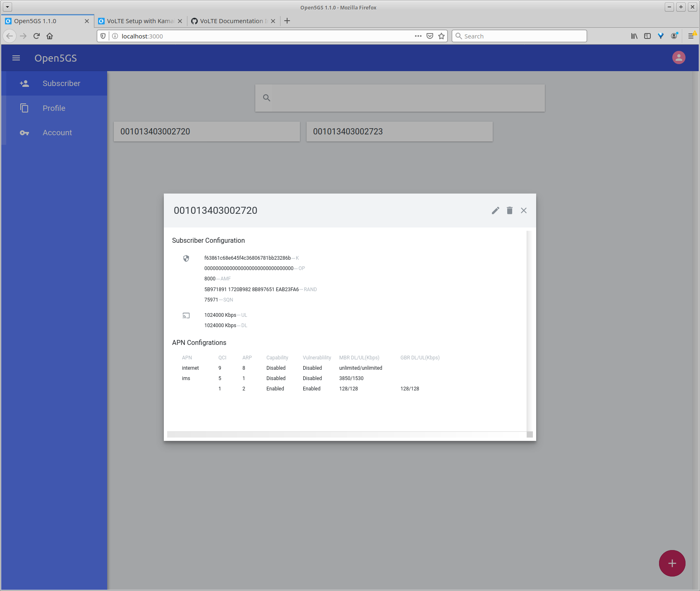Close the VoLTE Setup browser tab

pos(180,21)
